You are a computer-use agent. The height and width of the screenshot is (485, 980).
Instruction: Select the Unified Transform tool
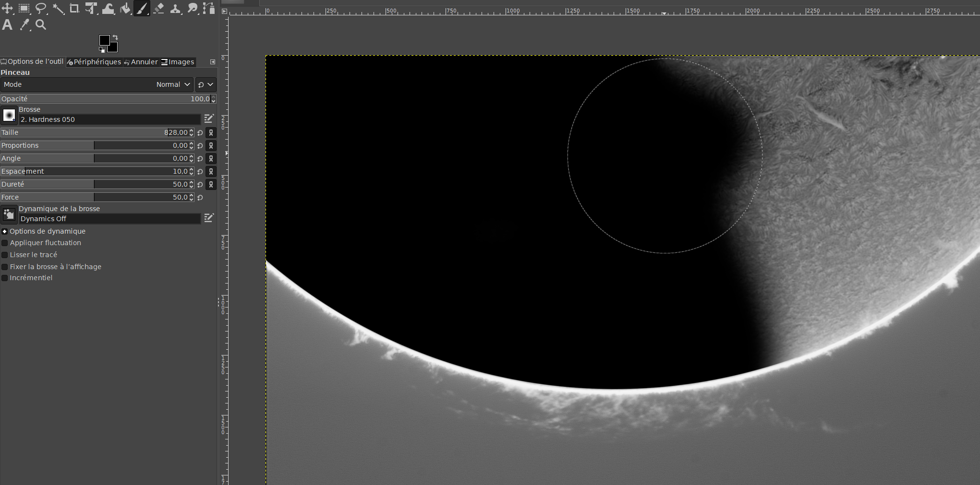91,8
